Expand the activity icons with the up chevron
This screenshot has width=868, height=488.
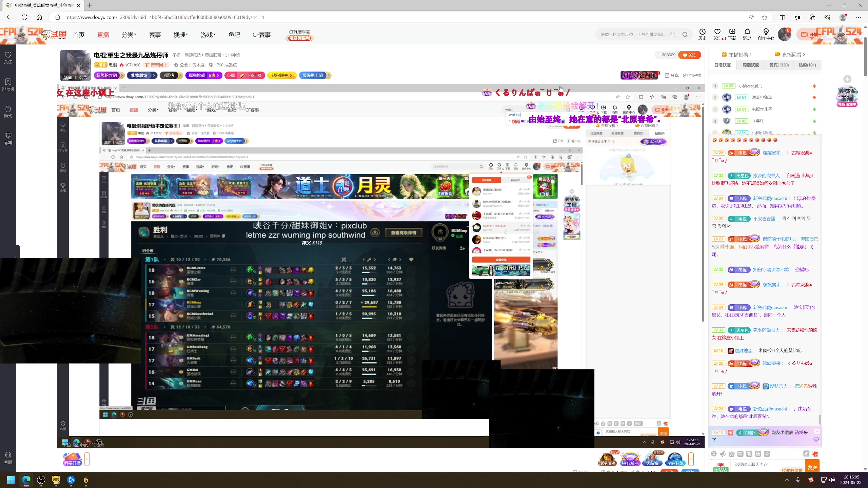(691, 459)
